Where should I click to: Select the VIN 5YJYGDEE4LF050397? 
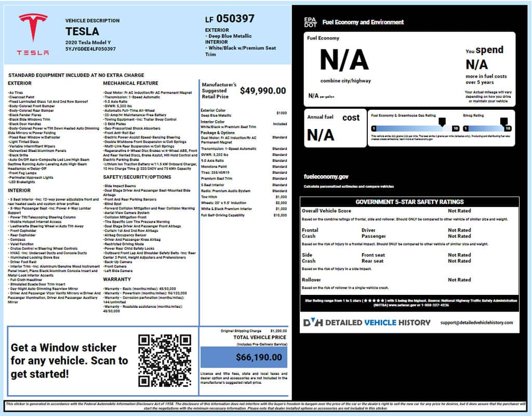tap(90, 49)
